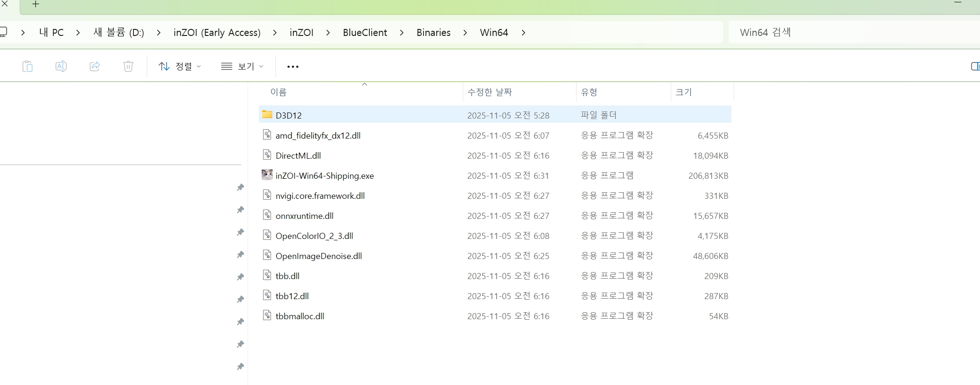Toggle the details pane icon at right edge
The height and width of the screenshot is (385, 980).
(x=975, y=66)
